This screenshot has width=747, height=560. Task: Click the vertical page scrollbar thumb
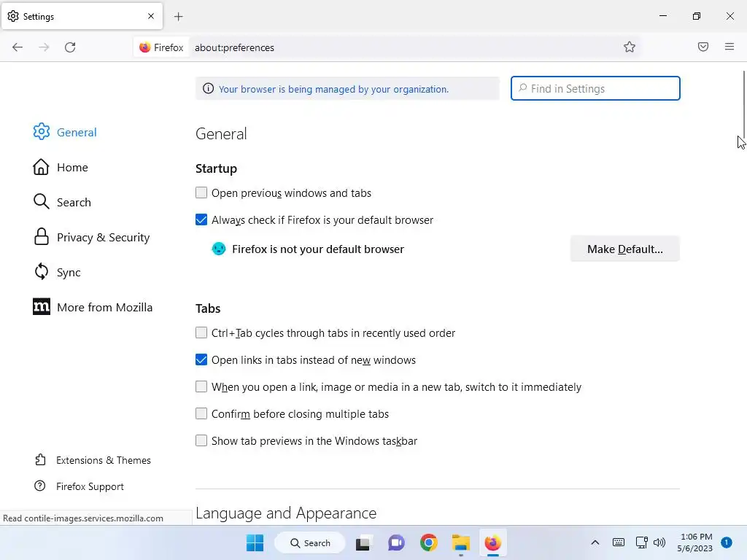(x=743, y=105)
